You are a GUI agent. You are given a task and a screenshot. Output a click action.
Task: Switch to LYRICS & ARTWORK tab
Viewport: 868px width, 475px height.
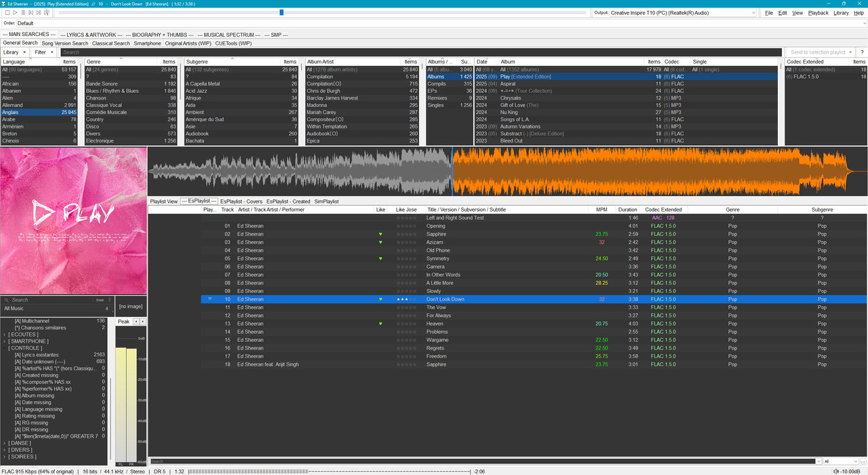click(91, 35)
